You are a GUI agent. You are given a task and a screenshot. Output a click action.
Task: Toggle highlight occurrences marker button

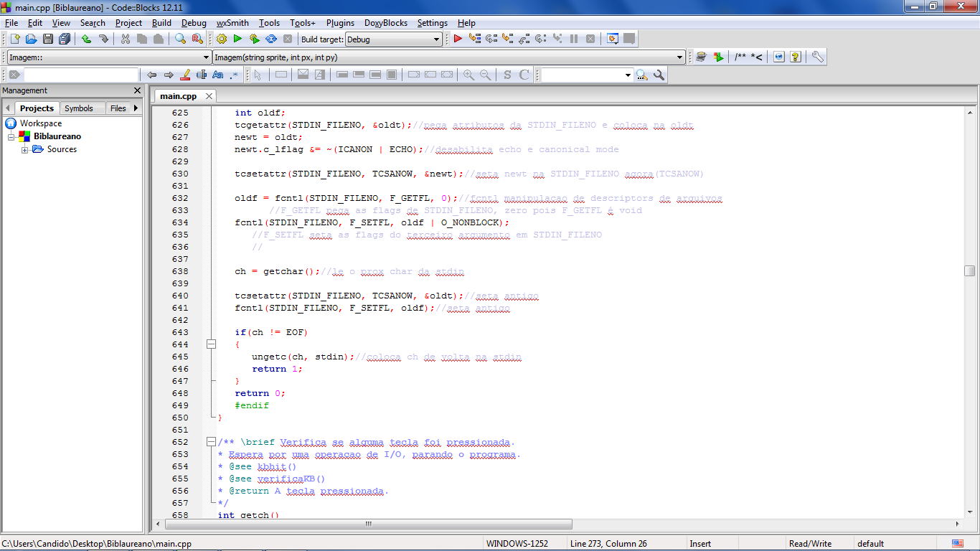185,75
